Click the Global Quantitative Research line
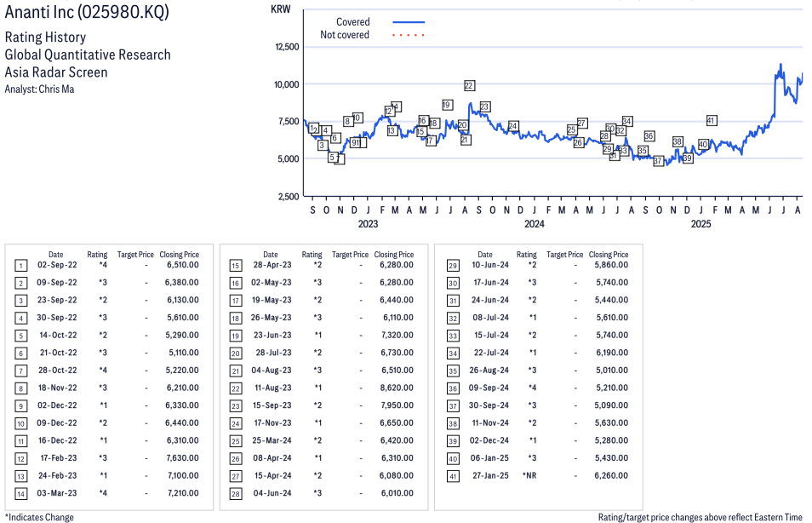Viewport: 812px width, 523px height. click(88, 55)
